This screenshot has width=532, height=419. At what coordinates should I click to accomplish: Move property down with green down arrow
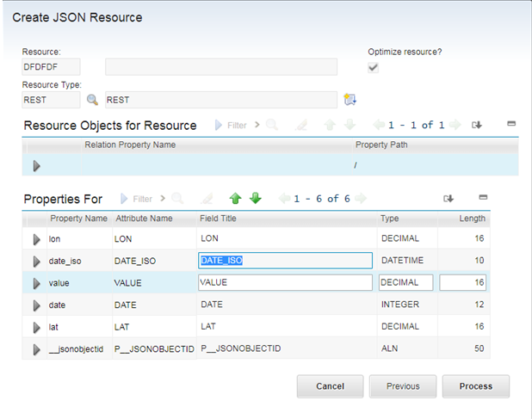pos(256,198)
